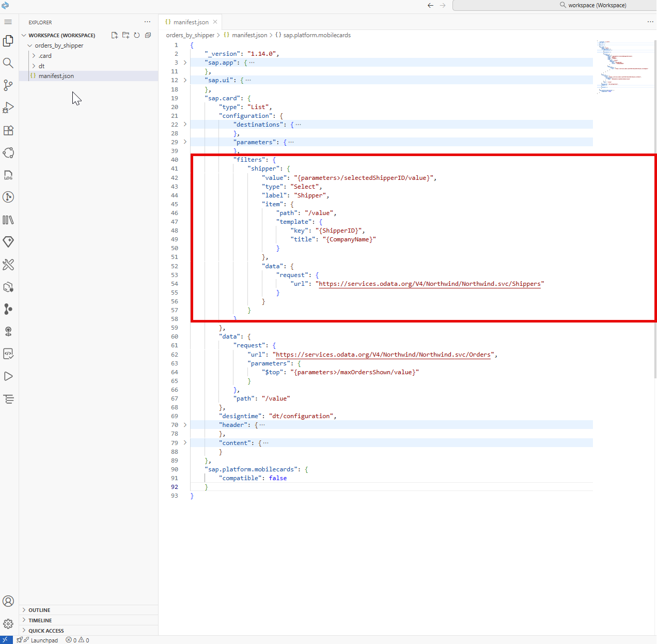Click the circular three-node icon above LOG
The width and height of the screenshot is (657, 644).
(x=8, y=152)
